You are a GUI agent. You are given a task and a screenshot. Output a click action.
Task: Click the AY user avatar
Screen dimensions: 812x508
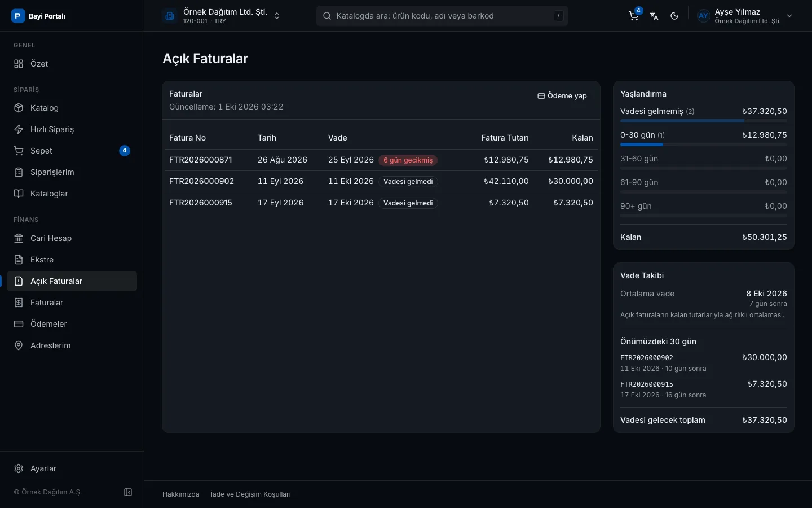tap(703, 16)
